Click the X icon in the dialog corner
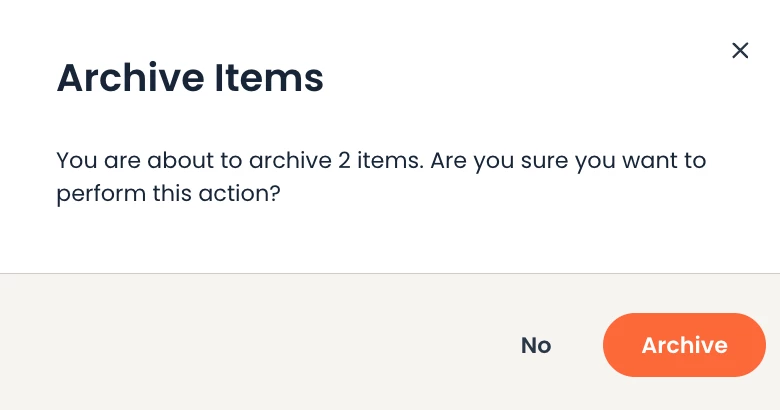Screen dimensions: 780x410 coord(740,50)
